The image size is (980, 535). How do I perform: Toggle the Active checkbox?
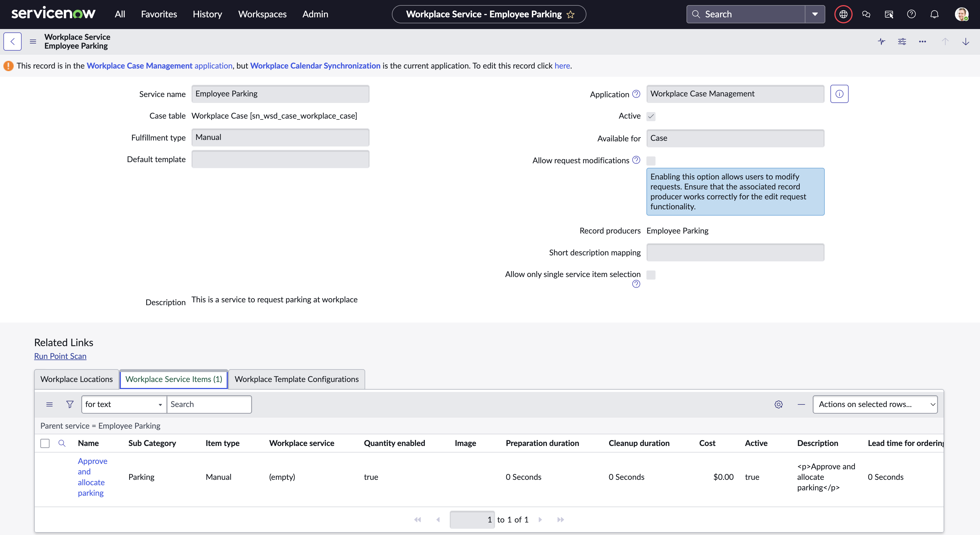coord(651,116)
